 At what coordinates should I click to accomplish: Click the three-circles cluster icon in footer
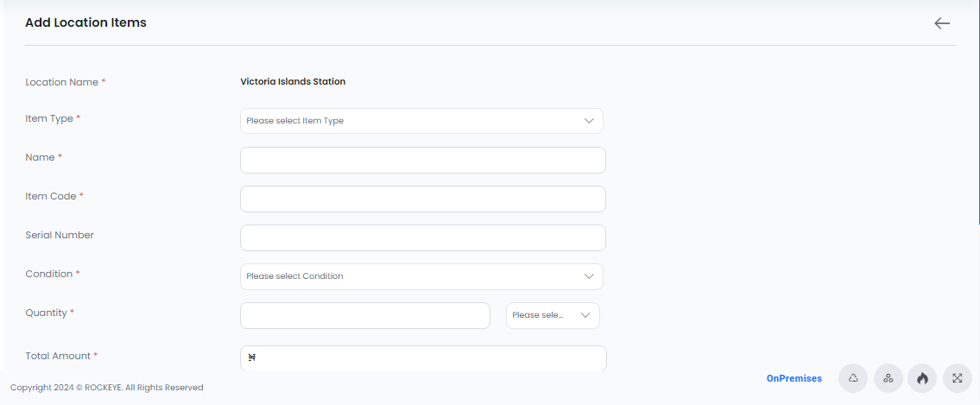click(888, 378)
